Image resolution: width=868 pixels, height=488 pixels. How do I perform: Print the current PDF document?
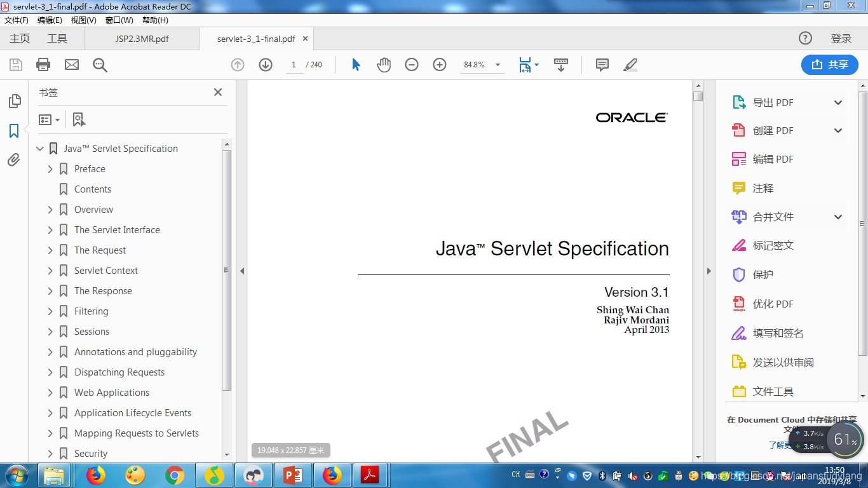tap(43, 64)
